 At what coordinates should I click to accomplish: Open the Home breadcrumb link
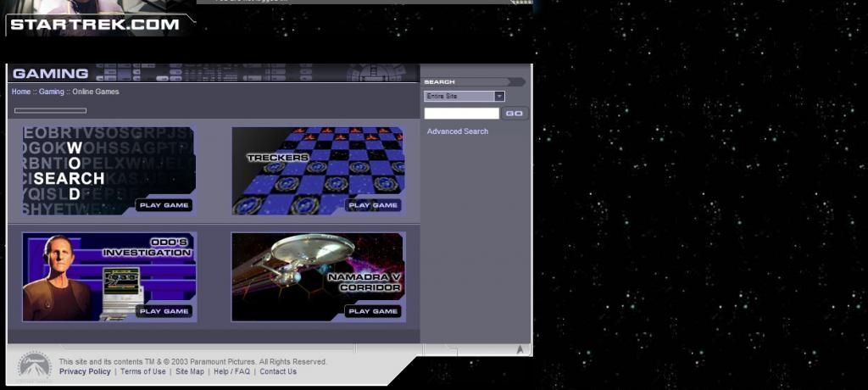(x=21, y=92)
